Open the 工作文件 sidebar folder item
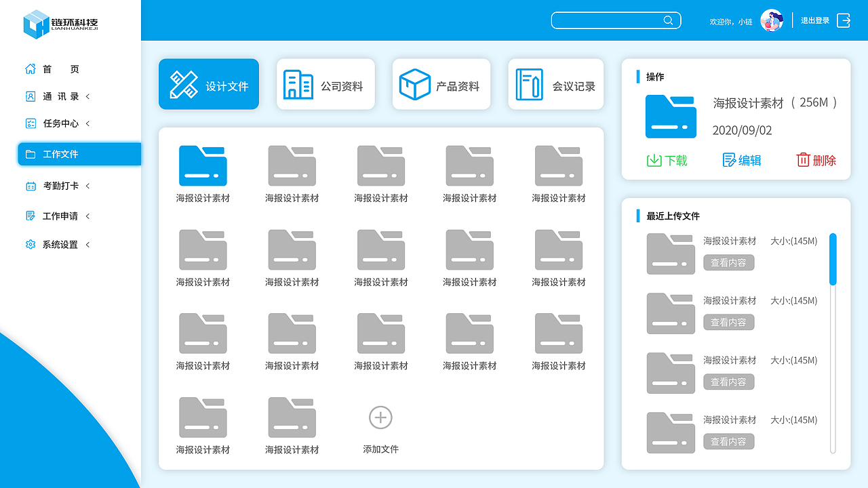Viewport: 868px width, 488px height. 79,154
